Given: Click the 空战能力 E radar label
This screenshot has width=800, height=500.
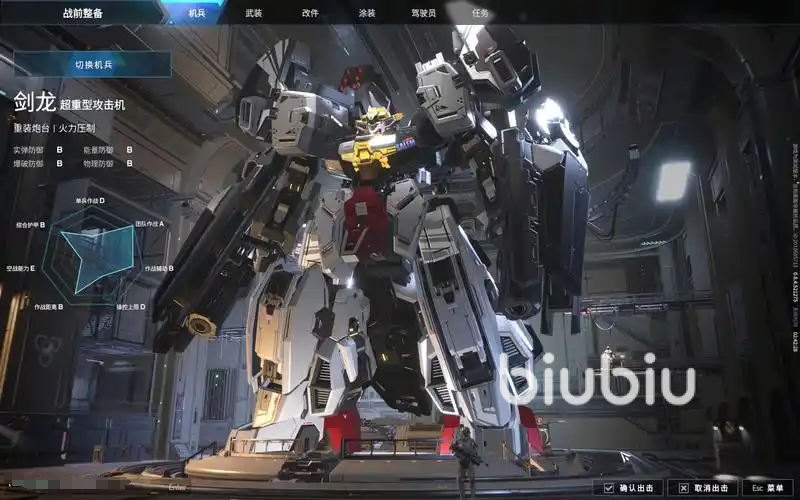Looking at the screenshot, I should (20, 268).
